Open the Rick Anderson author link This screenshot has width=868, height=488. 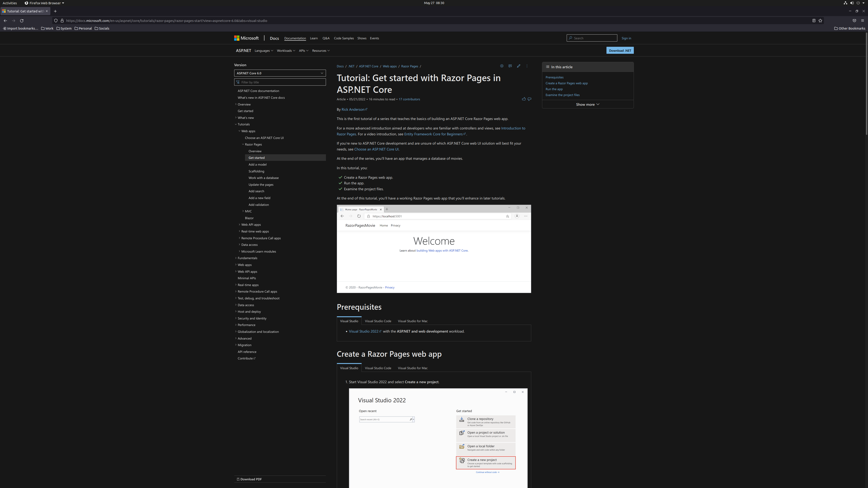pyautogui.click(x=354, y=109)
